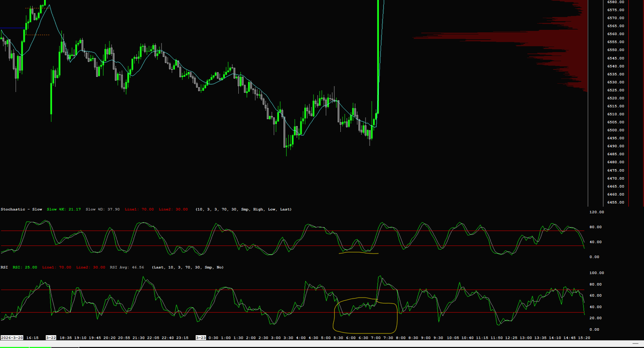644x348 pixels.
Task: Click the '3-23' date marker on time axis
Action: click(x=201, y=338)
